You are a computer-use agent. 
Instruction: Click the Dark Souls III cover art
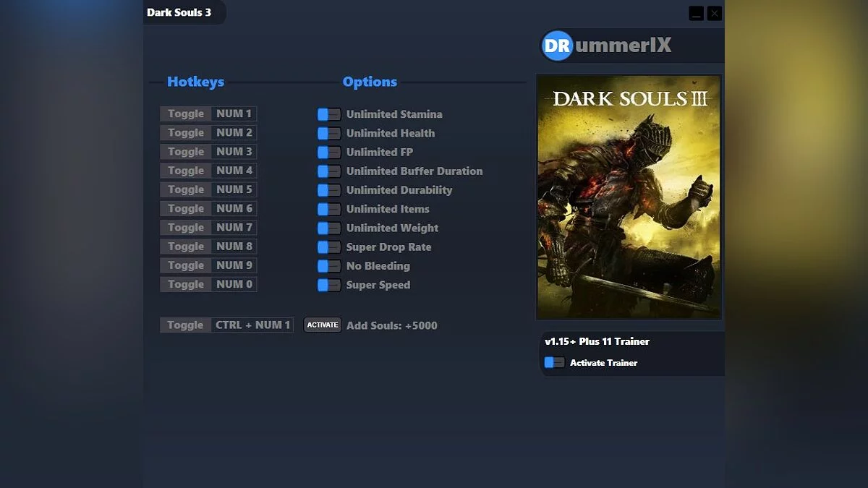click(x=629, y=197)
